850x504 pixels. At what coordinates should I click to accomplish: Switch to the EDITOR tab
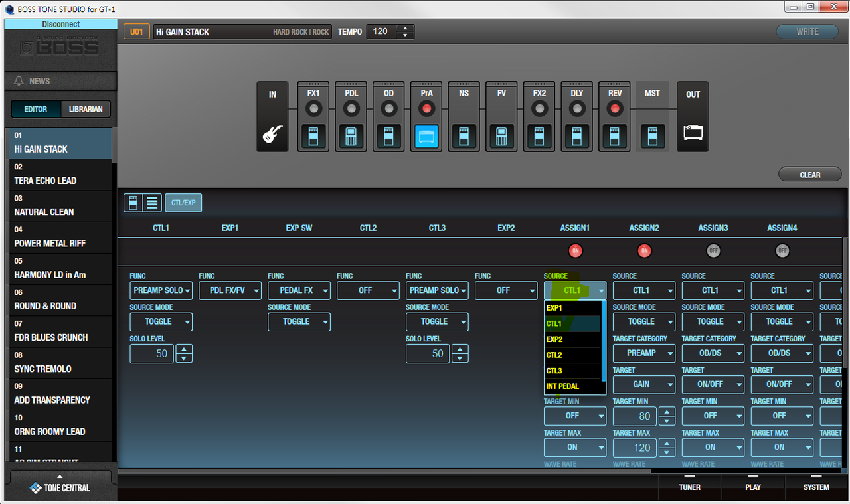coord(36,109)
